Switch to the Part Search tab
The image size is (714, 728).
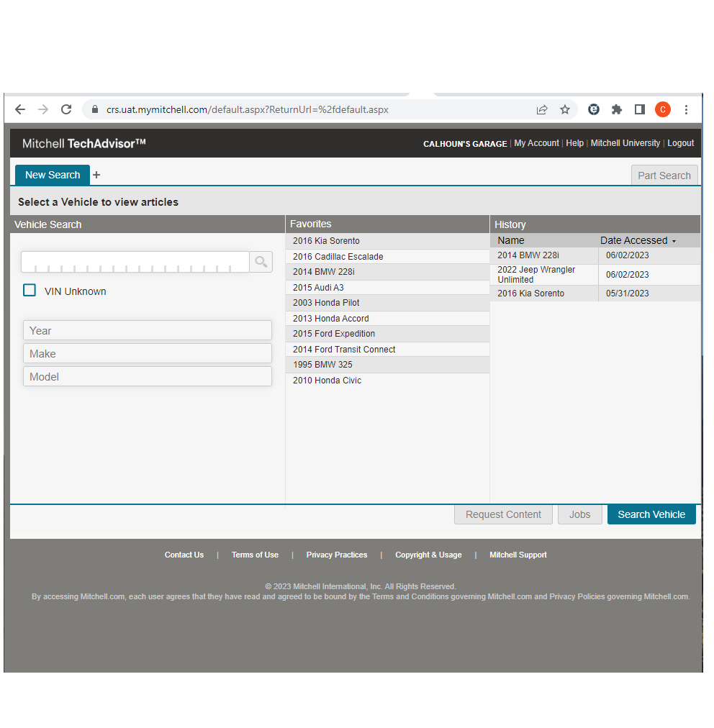click(x=664, y=176)
